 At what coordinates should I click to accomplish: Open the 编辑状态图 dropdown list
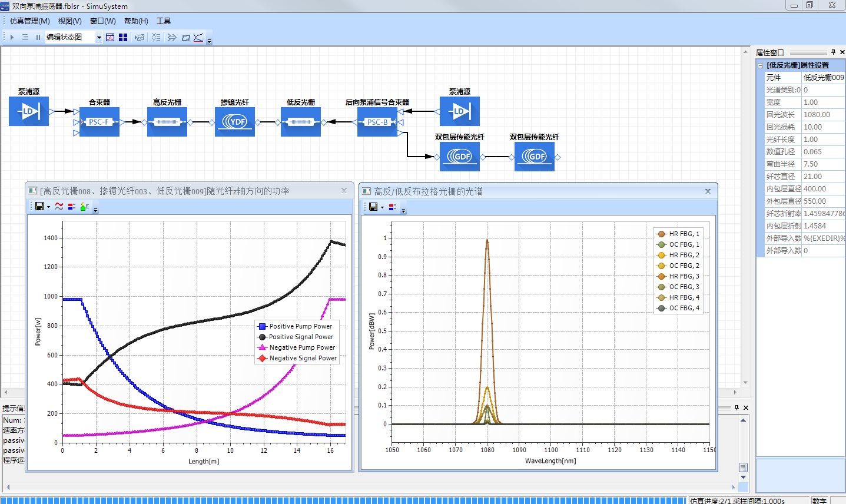tap(99, 38)
